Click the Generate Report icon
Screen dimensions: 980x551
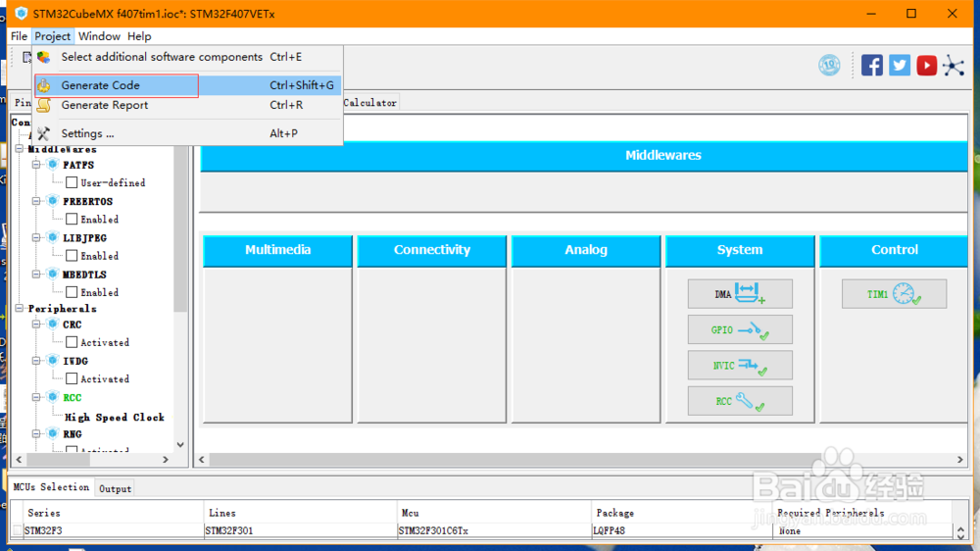[x=44, y=105]
